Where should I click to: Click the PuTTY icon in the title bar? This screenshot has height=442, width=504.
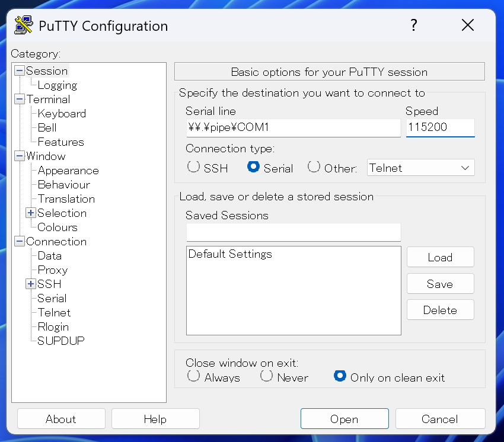click(22, 25)
